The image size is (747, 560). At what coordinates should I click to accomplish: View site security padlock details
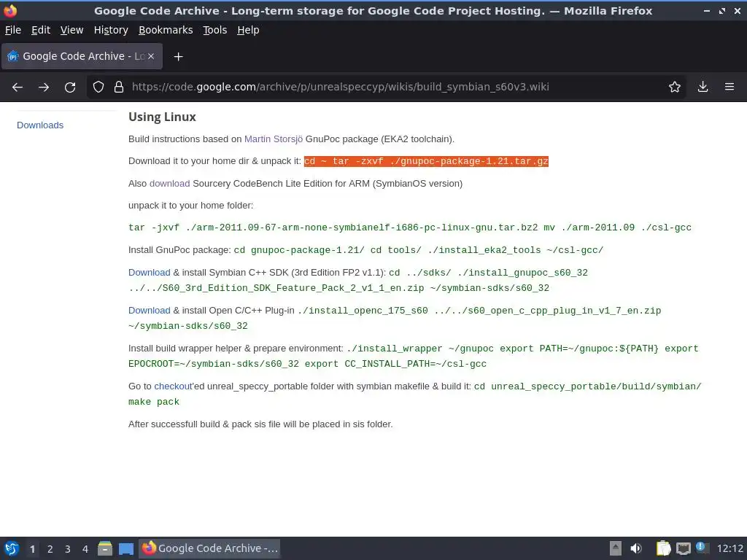[119, 87]
